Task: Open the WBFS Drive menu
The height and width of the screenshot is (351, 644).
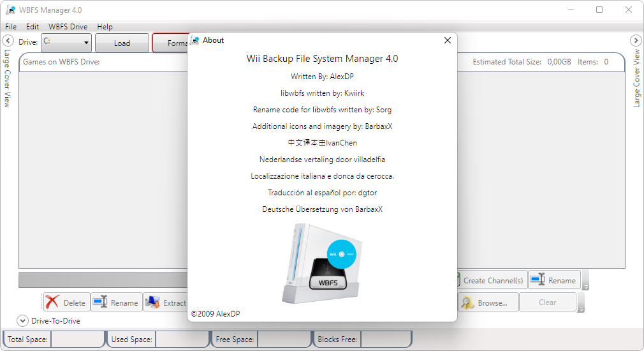Action: (68, 27)
